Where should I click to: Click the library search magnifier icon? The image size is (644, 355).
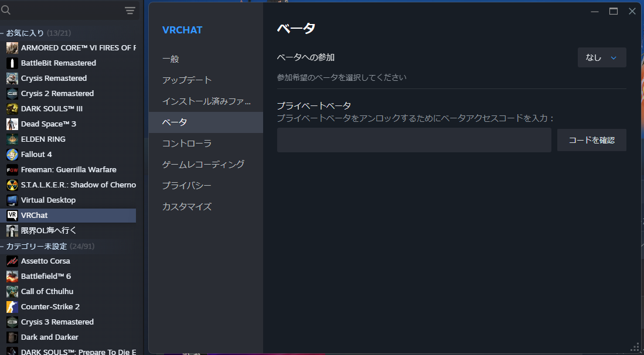coord(6,10)
